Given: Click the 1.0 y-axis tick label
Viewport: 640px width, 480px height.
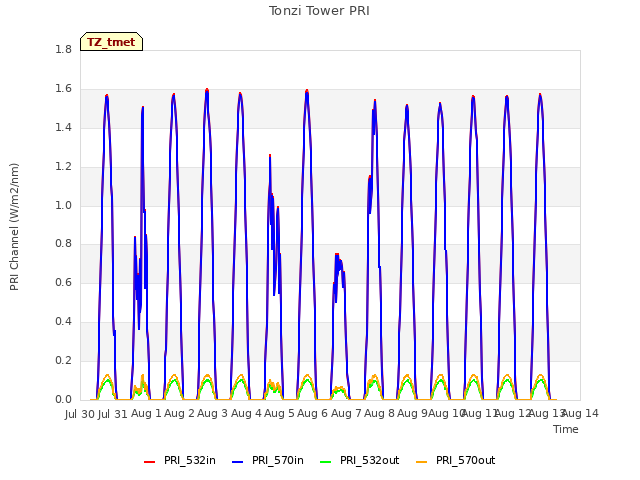Looking at the screenshot, I should pos(63,205).
